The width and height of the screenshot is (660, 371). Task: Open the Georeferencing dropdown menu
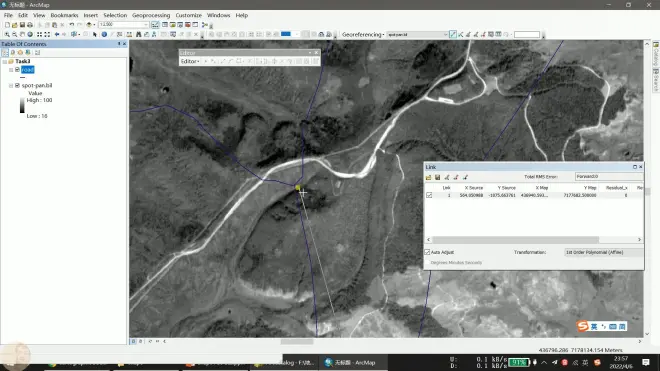click(363, 35)
